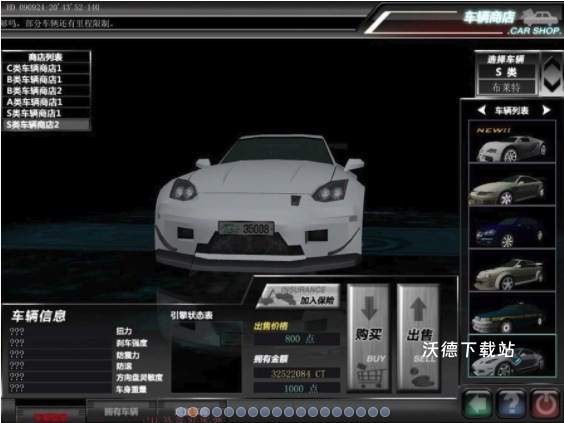Pick the last dot in the dot row

[x=385, y=411]
